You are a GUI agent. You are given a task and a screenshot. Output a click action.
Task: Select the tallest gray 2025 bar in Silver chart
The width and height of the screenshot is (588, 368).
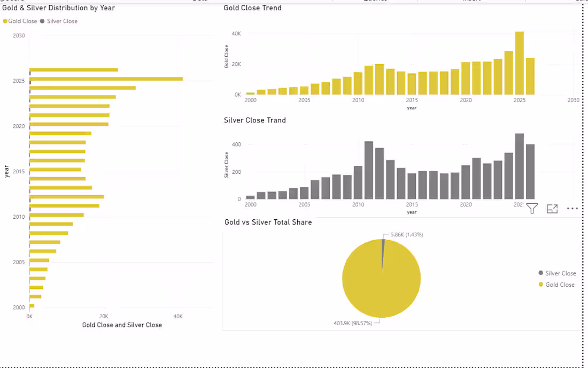coord(520,166)
